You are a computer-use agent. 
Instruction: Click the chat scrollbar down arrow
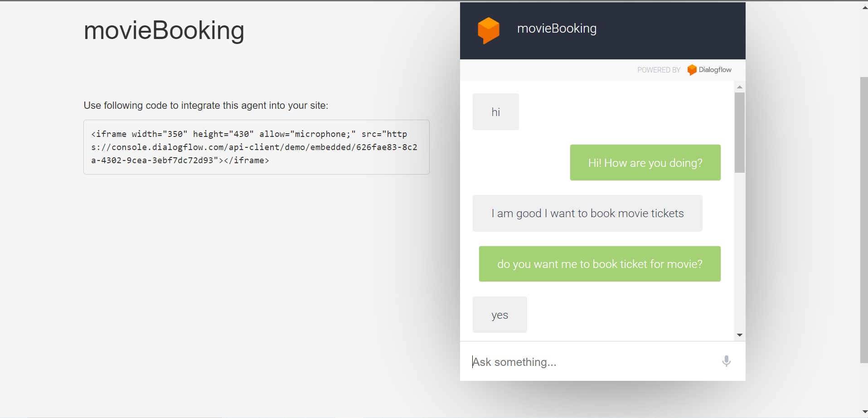tap(740, 335)
